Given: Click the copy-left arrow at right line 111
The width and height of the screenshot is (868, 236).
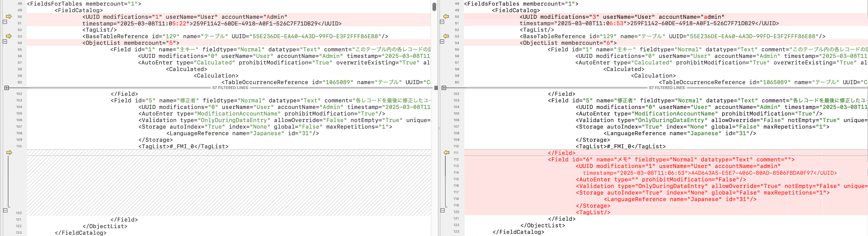Looking at the screenshot, I should click(446, 152).
